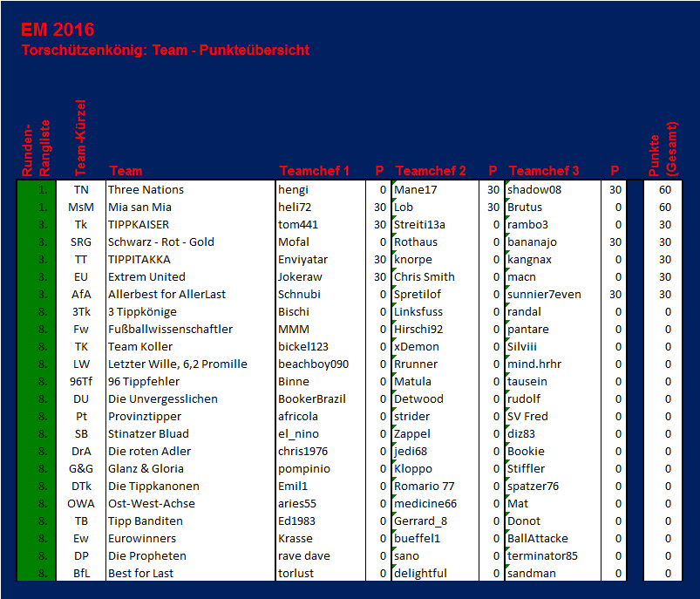700x599 pixels.
Task: Click the 'Teamchef 2' column header
Action: tap(431, 171)
